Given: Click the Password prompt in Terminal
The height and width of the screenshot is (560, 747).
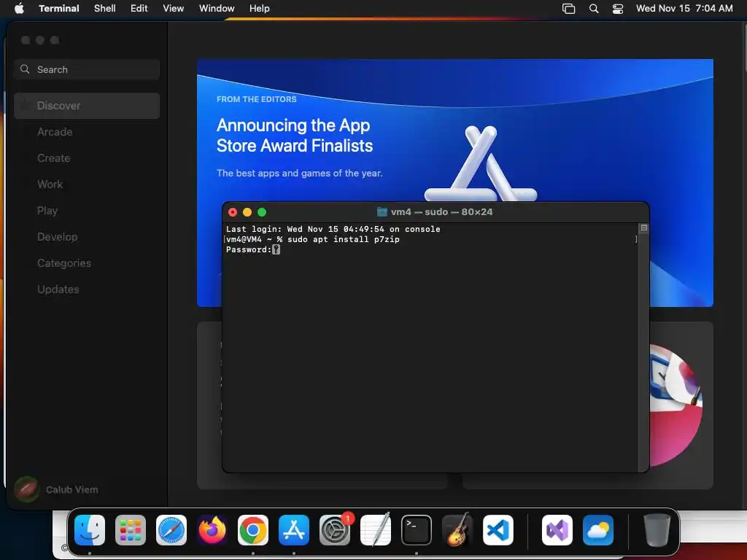Looking at the screenshot, I should pyautogui.click(x=249, y=249).
